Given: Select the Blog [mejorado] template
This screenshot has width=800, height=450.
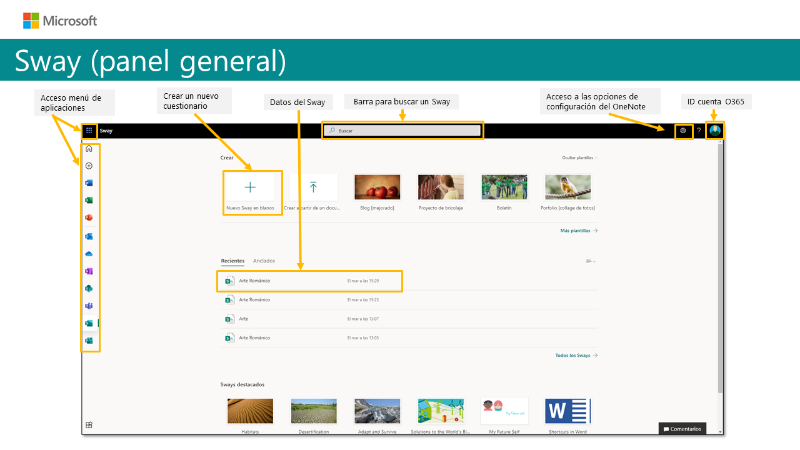Looking at the screenshot, I should click(377, 192).
